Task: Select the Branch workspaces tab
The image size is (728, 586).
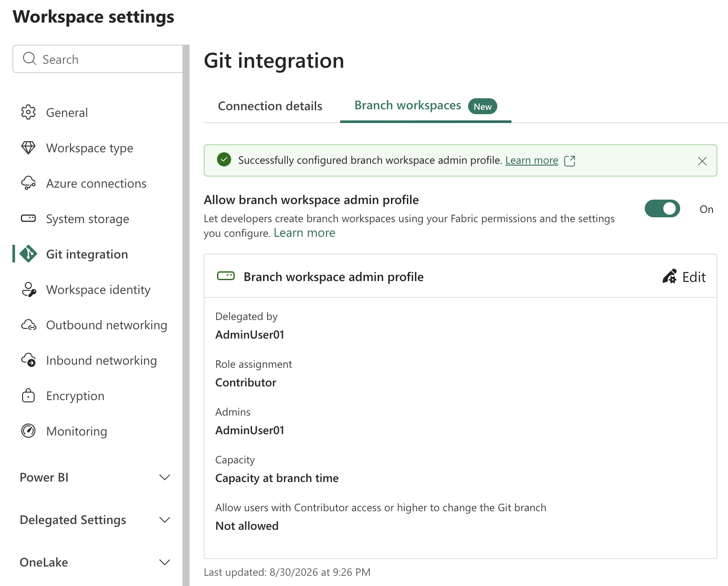Action: 426,106
